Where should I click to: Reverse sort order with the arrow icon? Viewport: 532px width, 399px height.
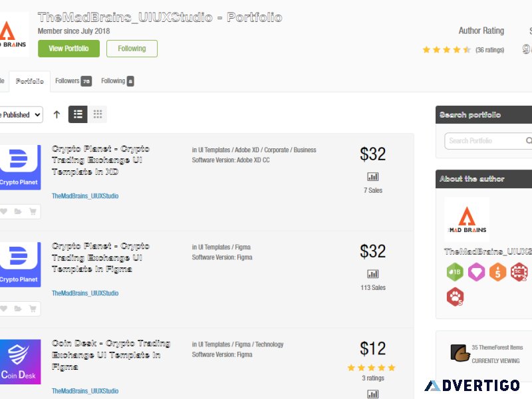pyautogui.click(x=57, y=114)
